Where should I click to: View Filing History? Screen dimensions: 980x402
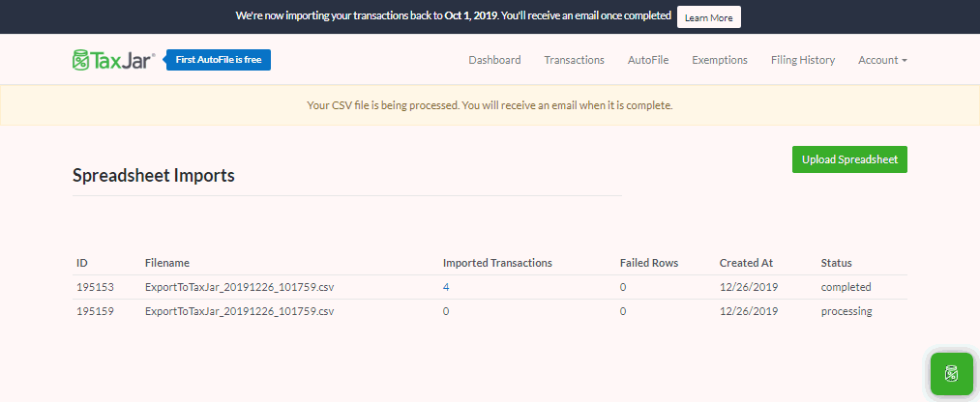pos(802,60)
